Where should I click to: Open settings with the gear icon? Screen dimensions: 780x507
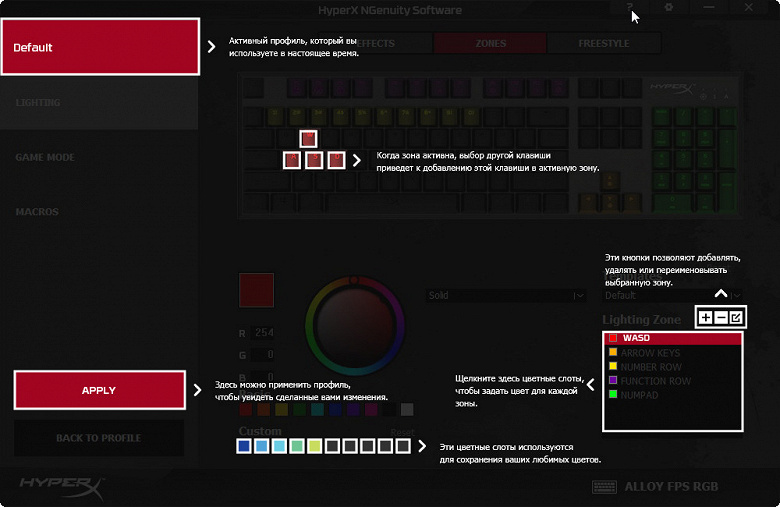[x=669, y=7]
